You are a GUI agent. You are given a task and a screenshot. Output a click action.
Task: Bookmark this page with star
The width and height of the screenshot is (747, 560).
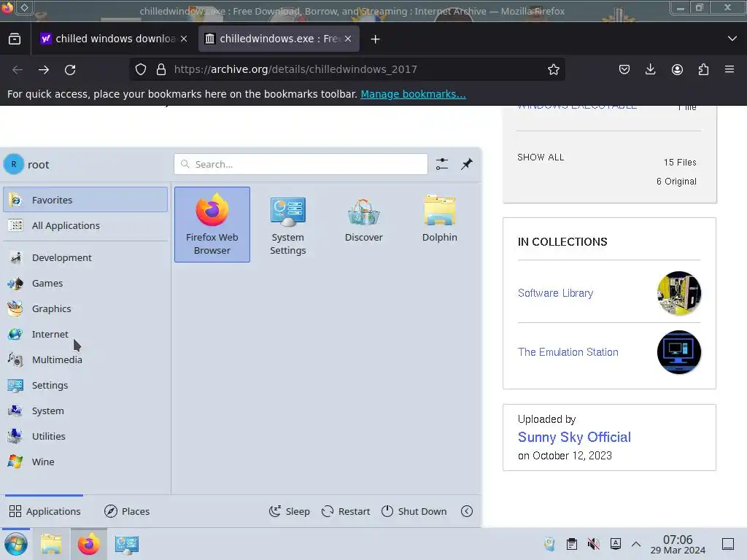(x=554, y=69)
